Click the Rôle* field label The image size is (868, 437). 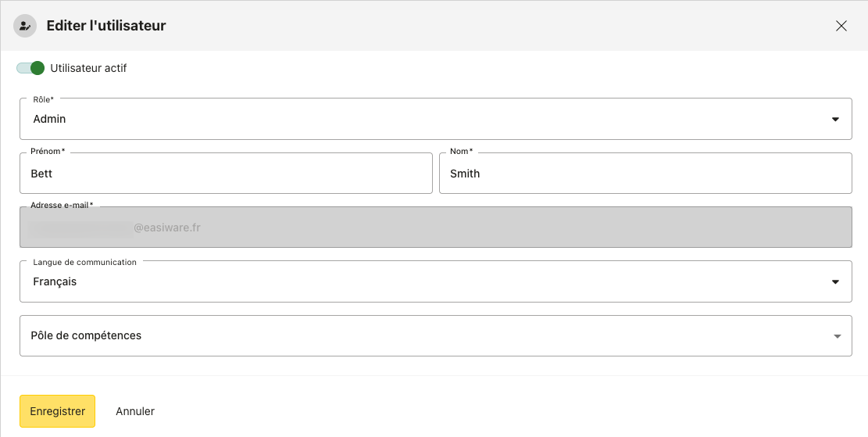point(44,99)
